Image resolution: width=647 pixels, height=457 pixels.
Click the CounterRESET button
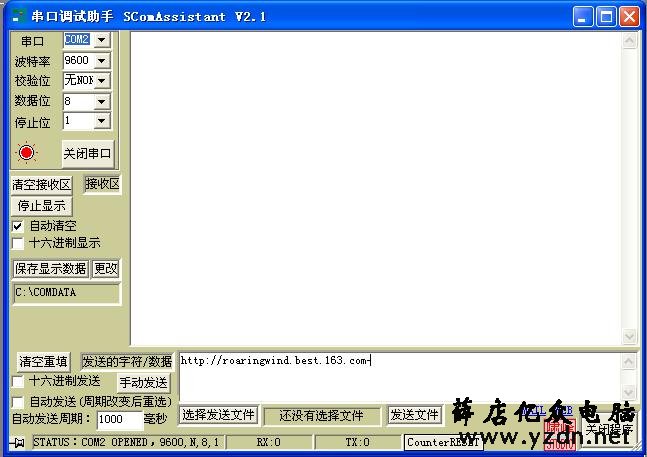(x=443, y=442)
